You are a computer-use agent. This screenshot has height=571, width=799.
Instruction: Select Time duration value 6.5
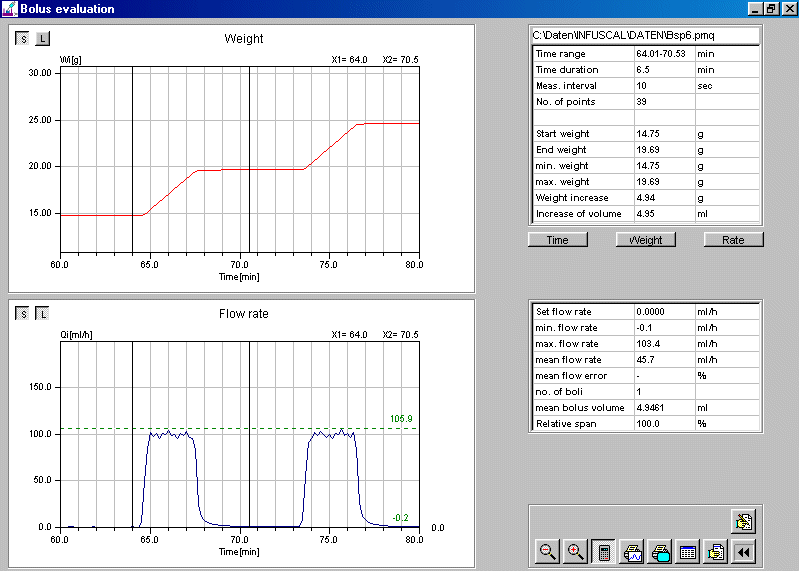coord(643,70)
